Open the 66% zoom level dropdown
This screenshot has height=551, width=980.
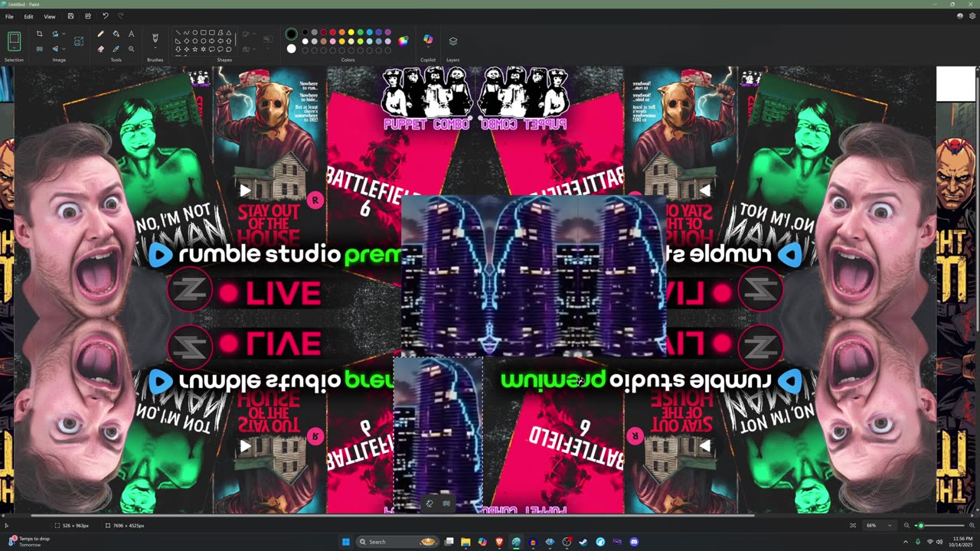tap(879, 526)
